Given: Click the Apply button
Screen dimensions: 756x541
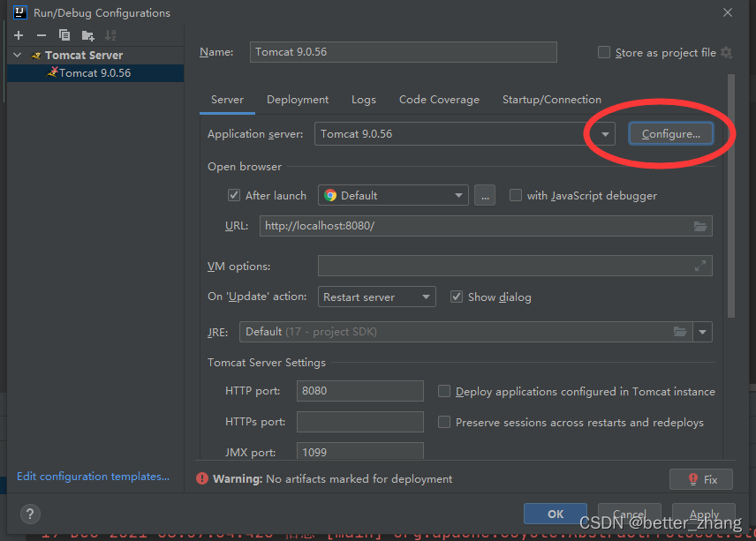Looking at the screenshot, I should [703, 514].
